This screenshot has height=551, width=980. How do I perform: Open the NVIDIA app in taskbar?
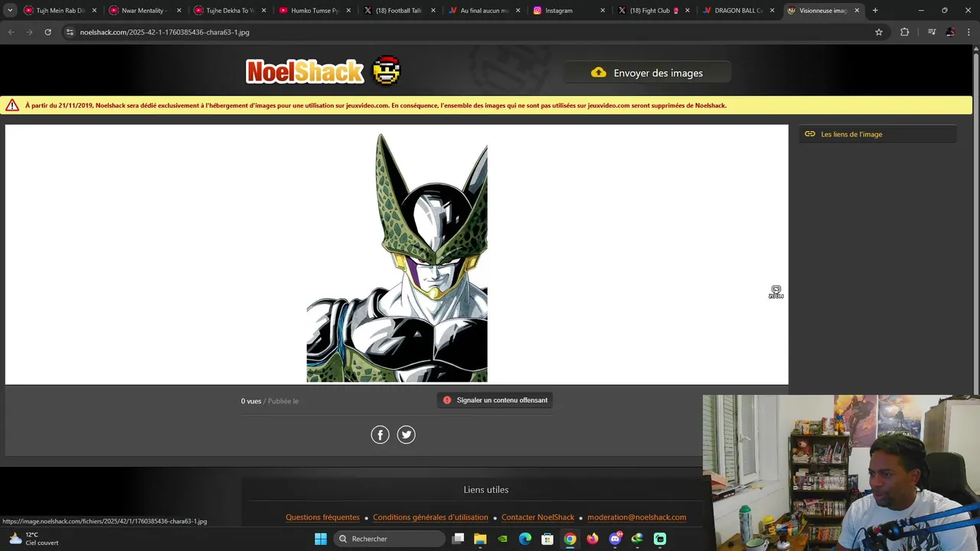coord(502,539)
